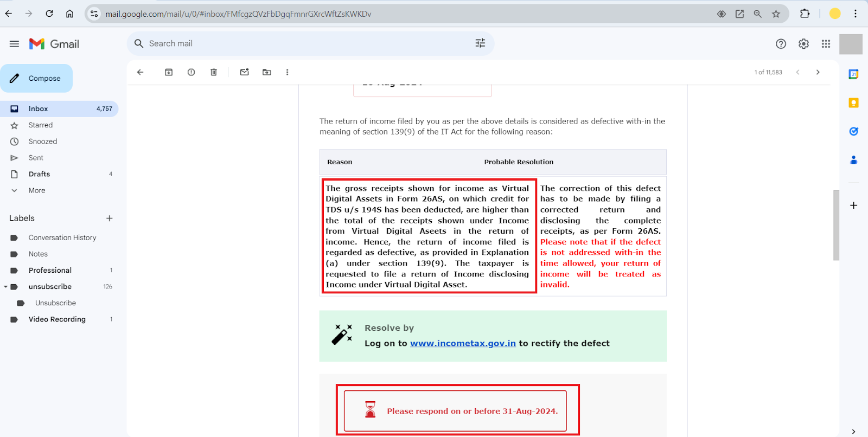Screen dimensions: 868x437
Task: Click the Gmail logo
Action: click(x=54, y=44)
